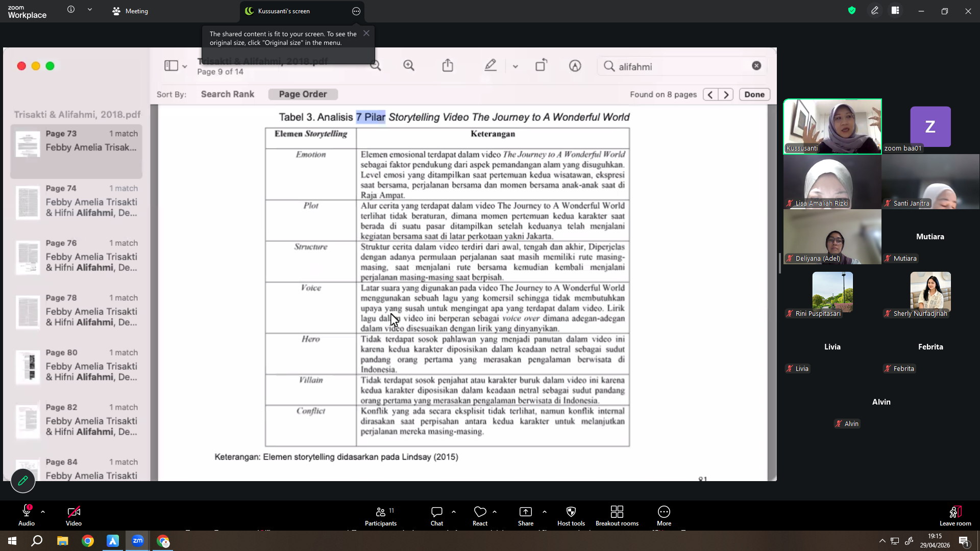Click the Done button in search bar
The width and height of the screenshot is (980, 551).
754,95
